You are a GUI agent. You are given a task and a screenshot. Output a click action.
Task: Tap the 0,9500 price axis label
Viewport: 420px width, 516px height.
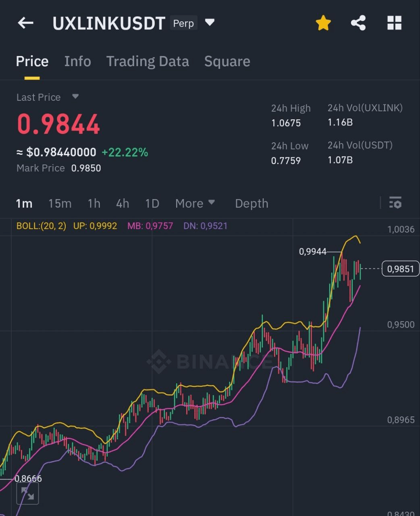(401, 325)
